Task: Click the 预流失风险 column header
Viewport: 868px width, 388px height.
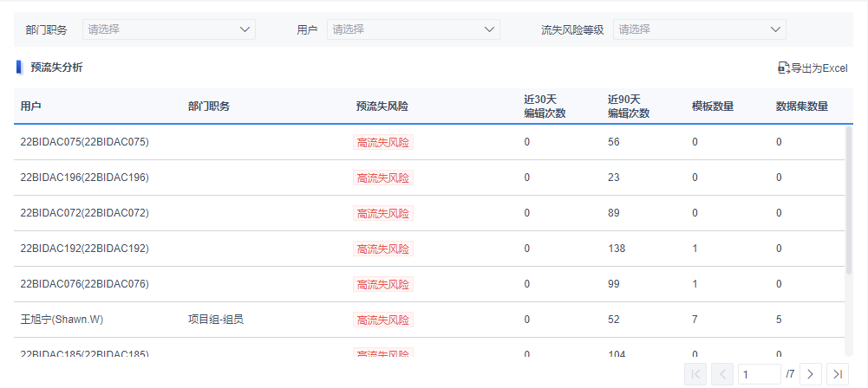Action: pyautogui.click(x=382, y=107)
